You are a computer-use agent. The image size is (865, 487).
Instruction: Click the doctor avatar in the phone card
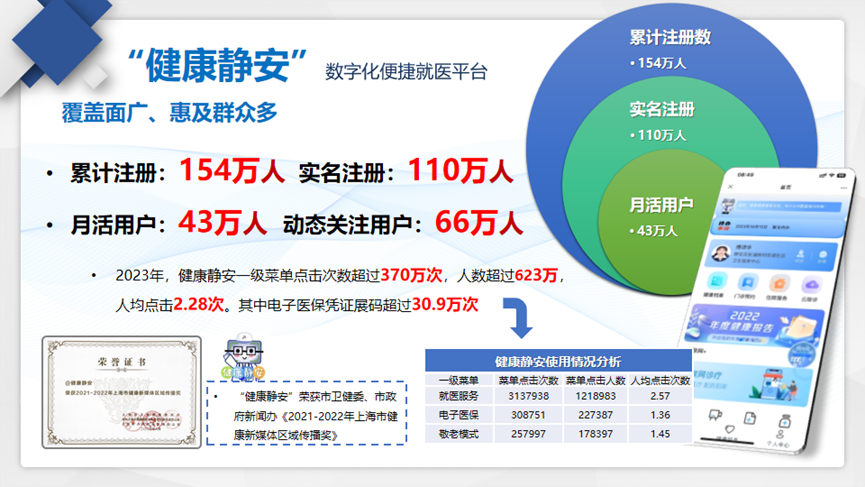pyautogui.click(x=720, y=253)
